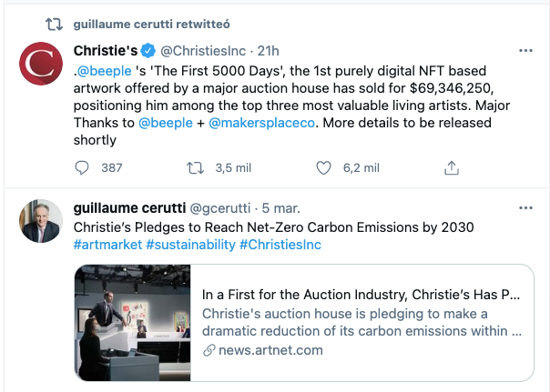Open the 21h timestamp of Christie's tweet
The width and height of the screenshot is (550, 392).
point(267,50)
